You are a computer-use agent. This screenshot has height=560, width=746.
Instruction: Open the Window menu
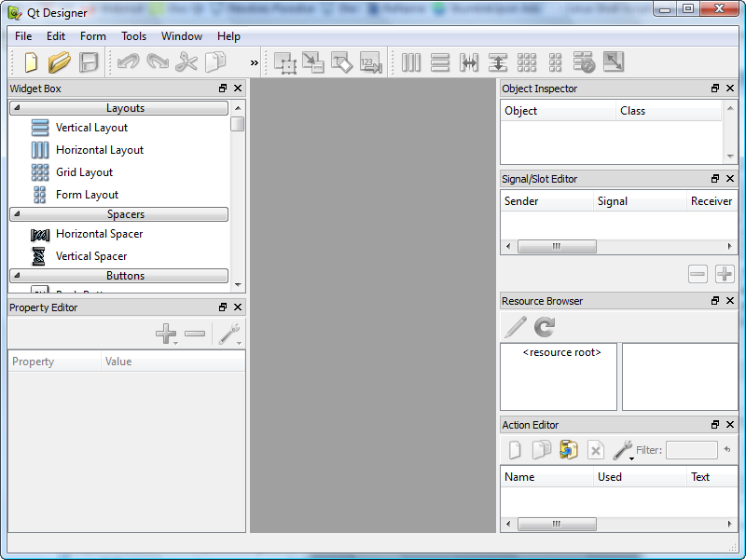182,36
